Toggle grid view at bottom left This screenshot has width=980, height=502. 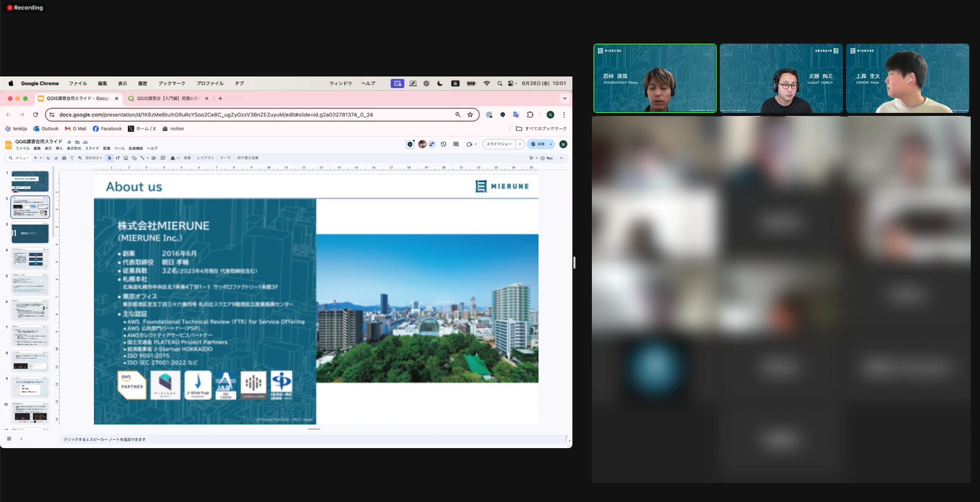[9, 439]
